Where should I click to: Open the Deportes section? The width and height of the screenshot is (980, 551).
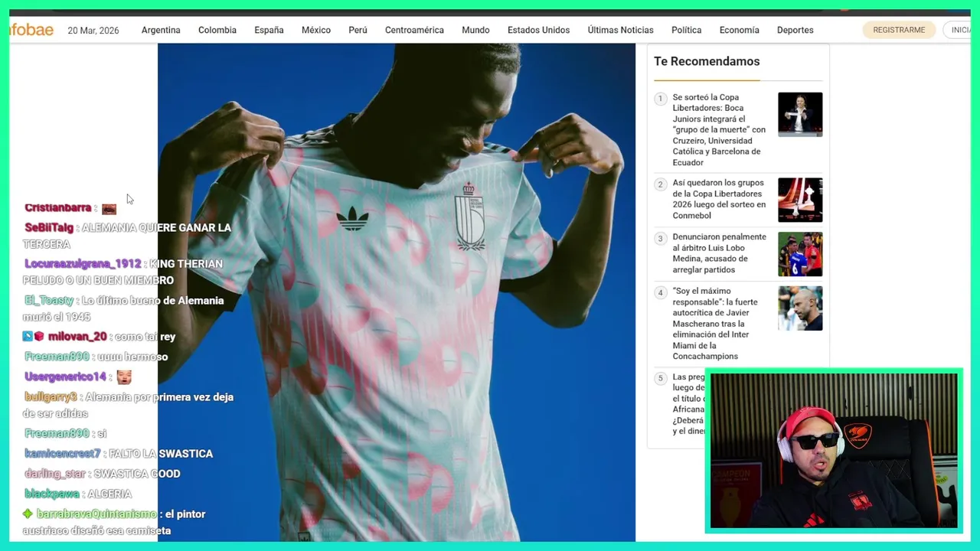(x=795, y=30)
